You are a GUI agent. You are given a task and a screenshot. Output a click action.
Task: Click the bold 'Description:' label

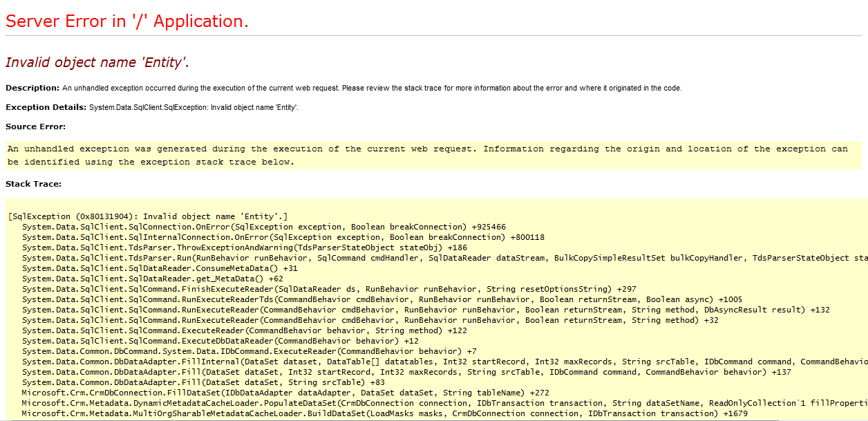32,88
